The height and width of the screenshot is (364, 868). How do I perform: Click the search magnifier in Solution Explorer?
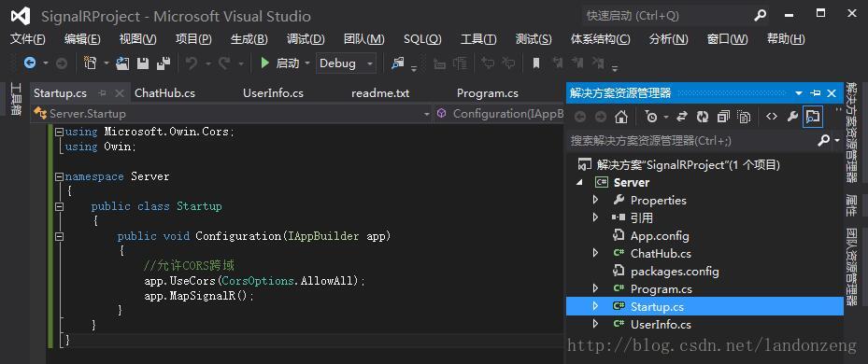pyautogui.click(x=824, y=141)
